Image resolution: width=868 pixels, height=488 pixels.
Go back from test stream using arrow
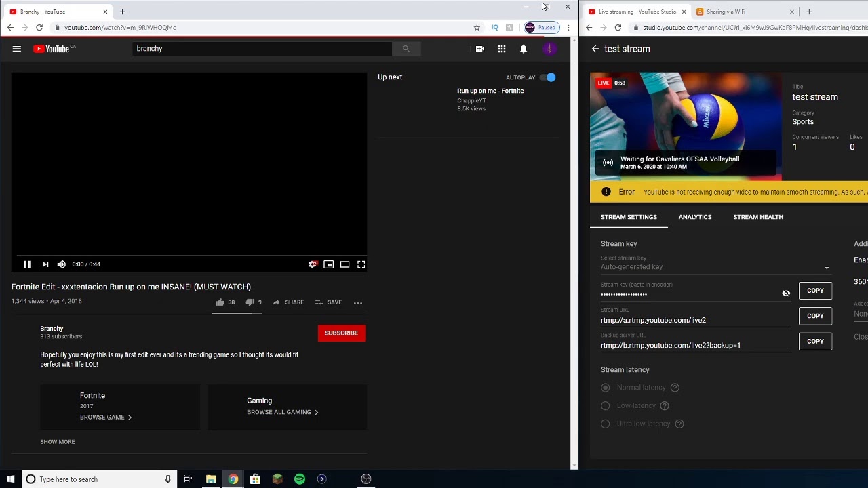tap(595, 49)
